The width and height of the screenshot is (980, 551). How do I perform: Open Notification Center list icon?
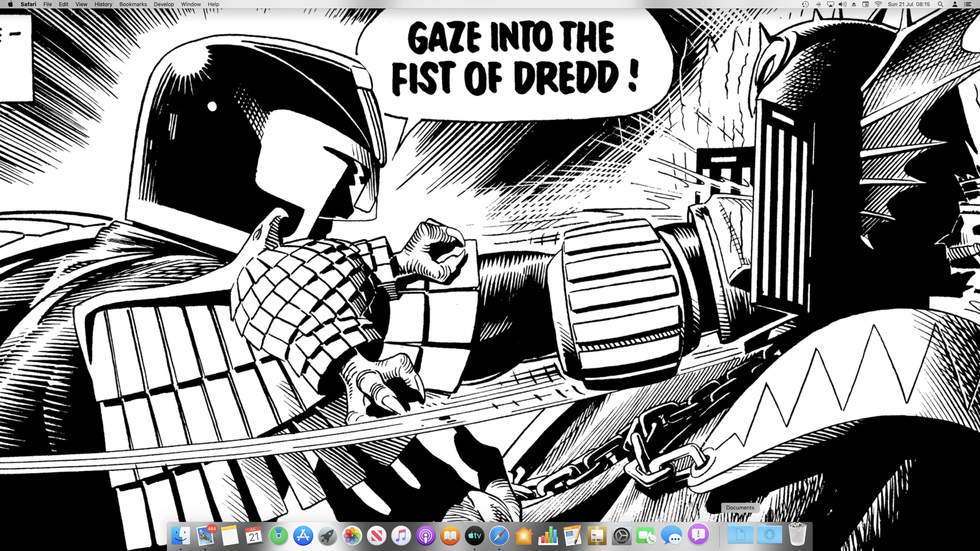tap(968, 4)
